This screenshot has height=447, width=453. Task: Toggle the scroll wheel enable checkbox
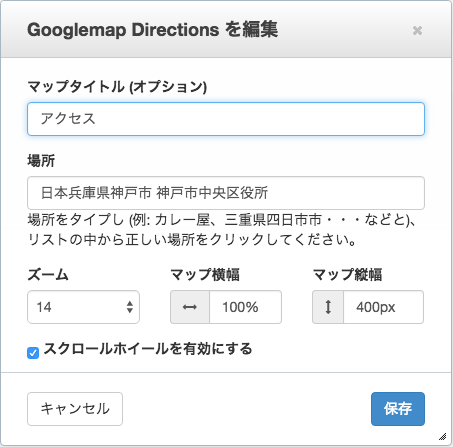(33, 353)
